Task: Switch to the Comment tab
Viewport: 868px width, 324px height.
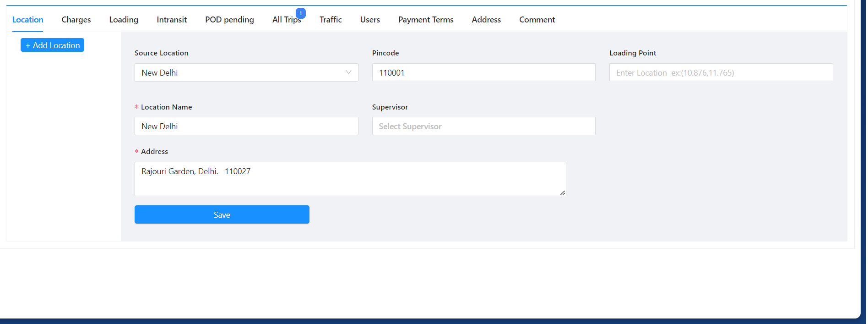Action: 537,20
